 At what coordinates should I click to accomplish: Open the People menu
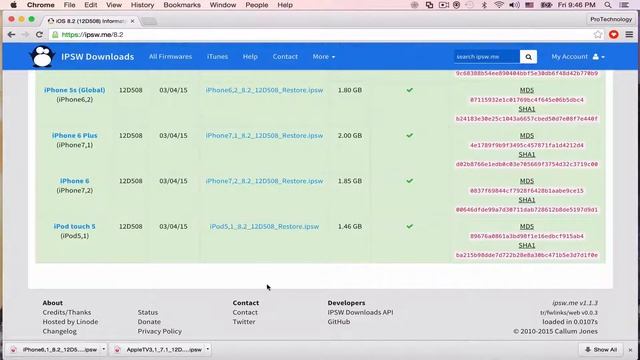tap(257, 5)
